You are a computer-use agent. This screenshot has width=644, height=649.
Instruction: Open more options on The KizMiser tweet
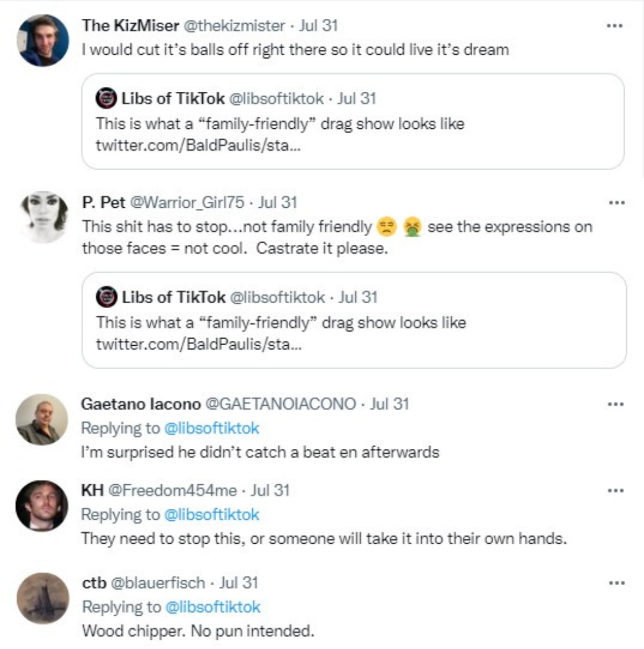pos(614,26)
